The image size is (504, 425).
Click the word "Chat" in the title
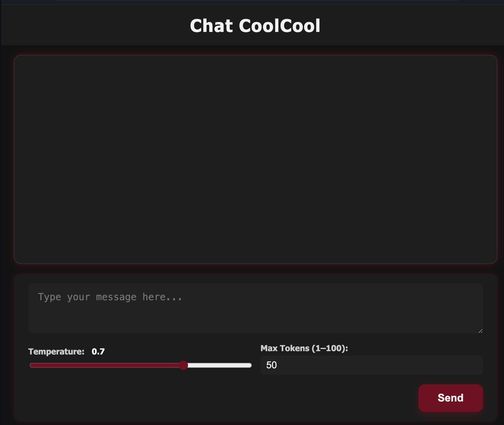coord(211,26)
